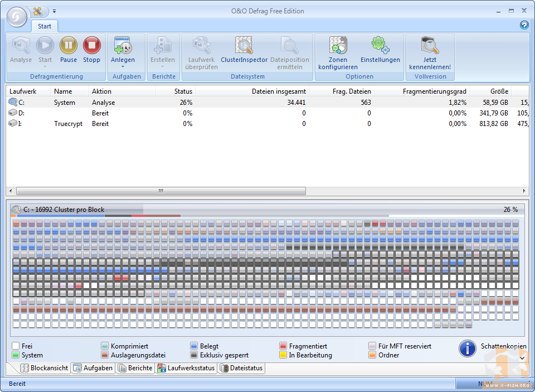
Task: Switch to the Blockansicht tab
Action: click(45, 368)
